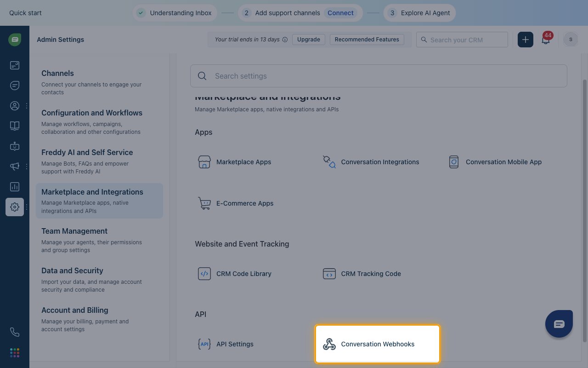Open notifications bell with 44 badge
The height and width of the screenshot is (368, 588).
pyautogui.click(x=546, y=40)
